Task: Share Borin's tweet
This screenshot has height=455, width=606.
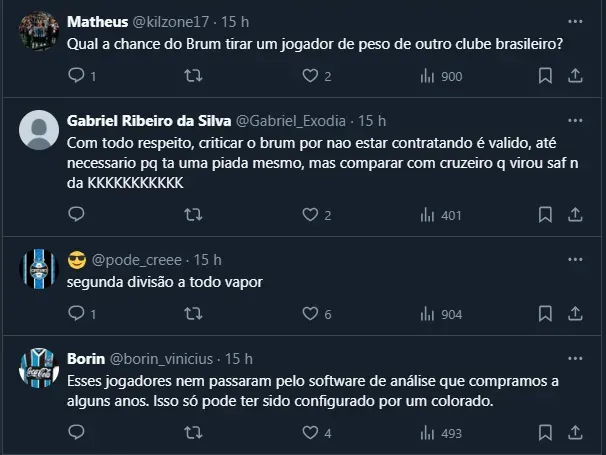Action: tap(575, 433)
